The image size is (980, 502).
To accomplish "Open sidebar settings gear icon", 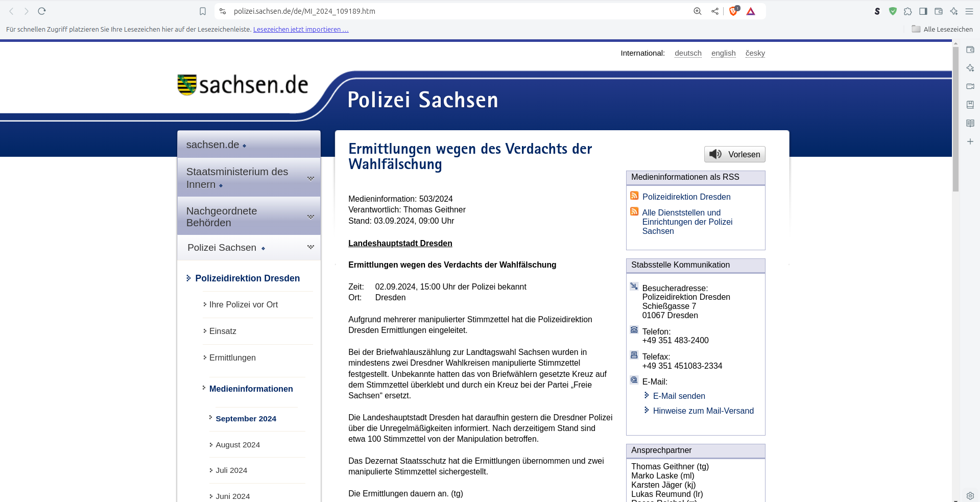I will [x=970, y=495].
